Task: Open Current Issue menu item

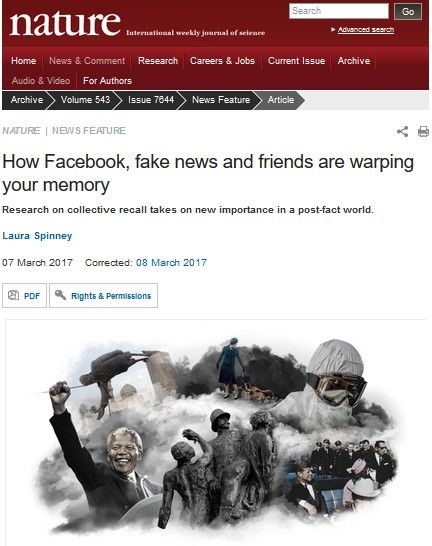Action: pos(296,61)
